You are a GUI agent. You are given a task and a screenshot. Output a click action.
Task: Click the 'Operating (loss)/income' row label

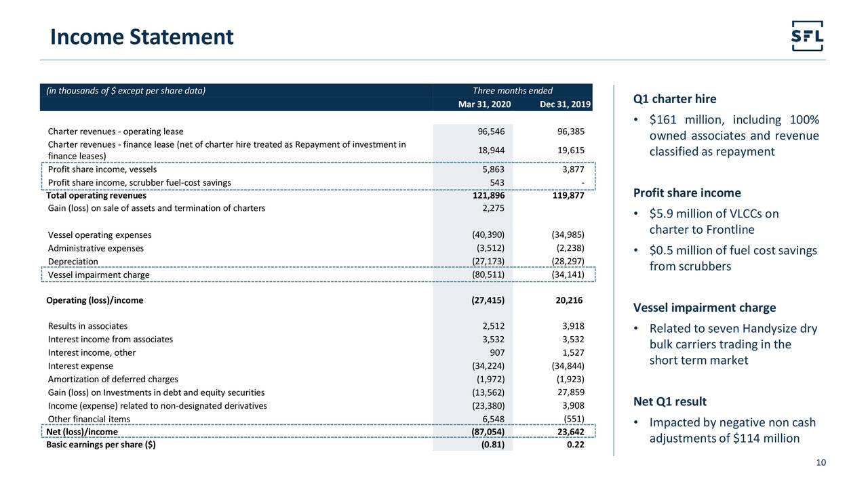point(94,300)
